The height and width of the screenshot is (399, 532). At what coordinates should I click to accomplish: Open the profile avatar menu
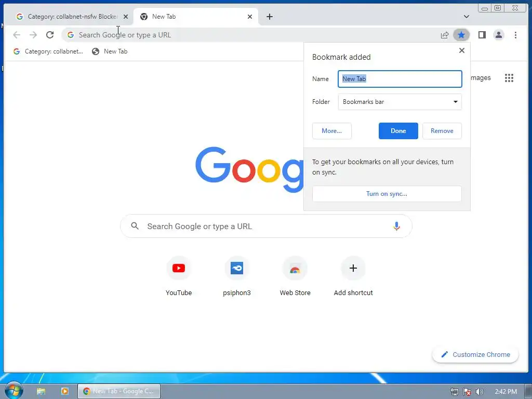point(498,35)
